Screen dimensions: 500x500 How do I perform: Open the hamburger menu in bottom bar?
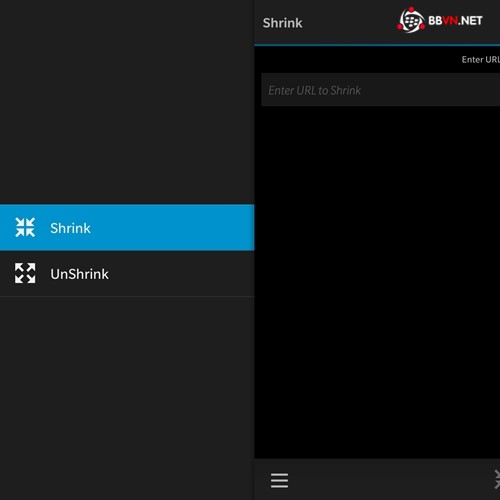coord(279,480)
